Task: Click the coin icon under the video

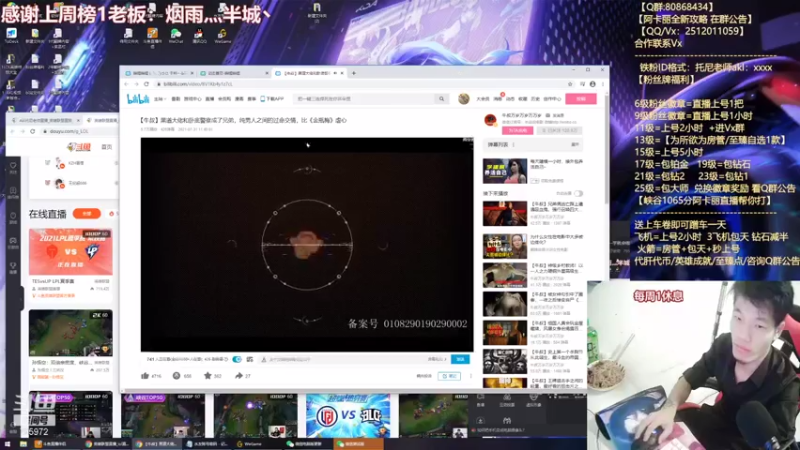Action: (x=176, y=376)
